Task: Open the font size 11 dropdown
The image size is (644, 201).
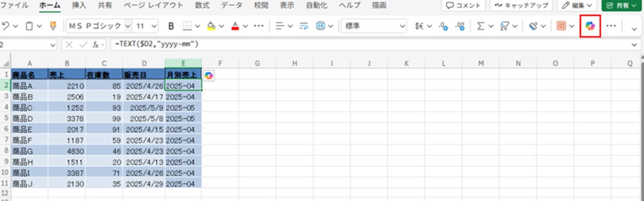Action: (155, 26)
